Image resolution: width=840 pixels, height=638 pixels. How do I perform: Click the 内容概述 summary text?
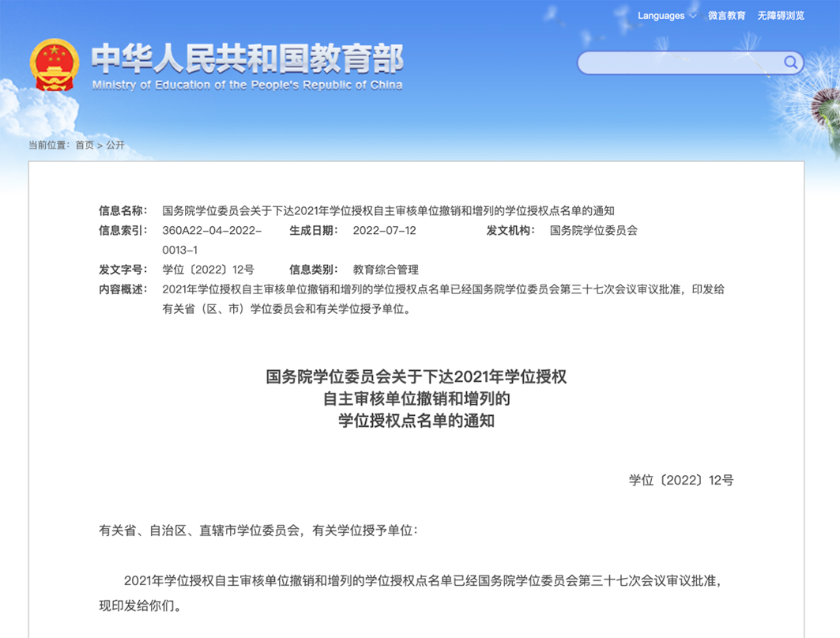443,299
